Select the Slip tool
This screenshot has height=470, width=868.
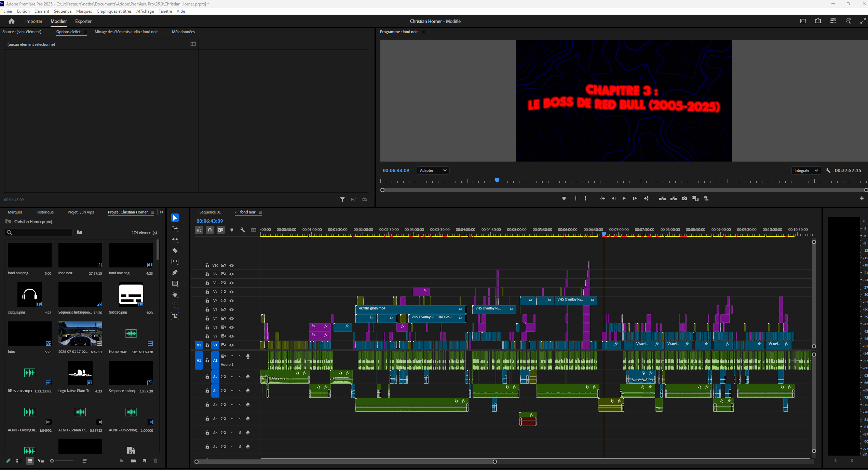[x=175, y=262]
